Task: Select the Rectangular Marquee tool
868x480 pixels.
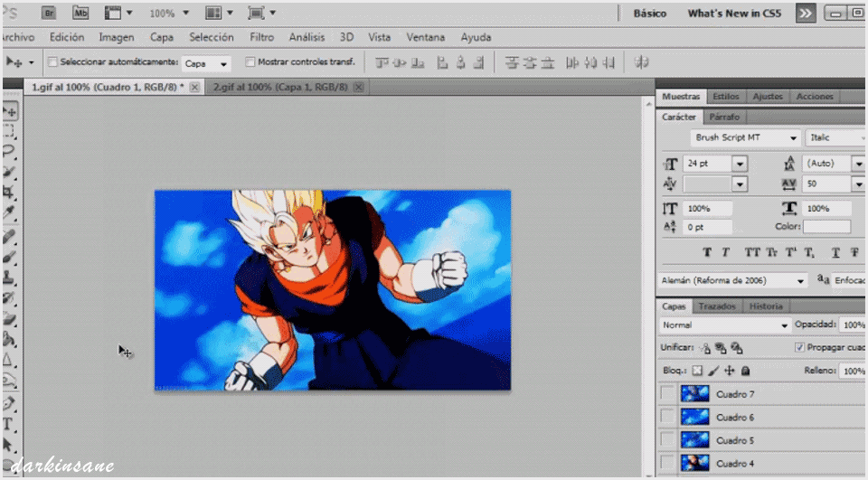Action: click(x=9, y=131)
